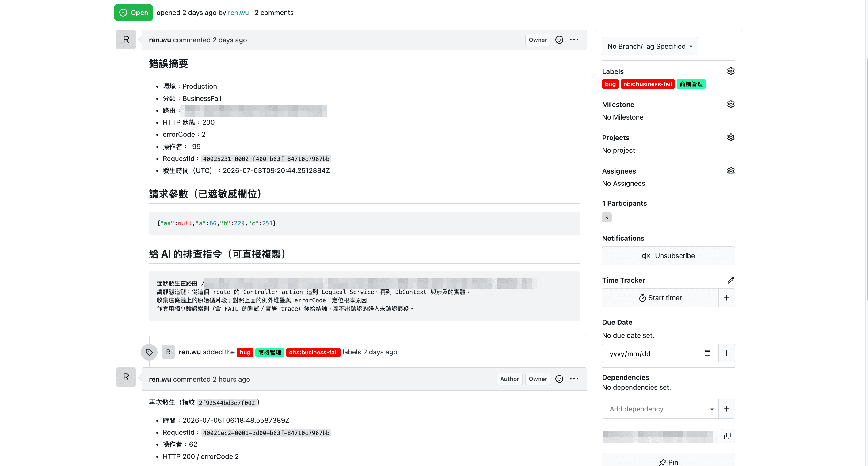Image resolution: width=868 pixels, height=466 pixels.
Task: Select RequestId 40025231-0002-f400 code text
Action: (x=266, y=159)
